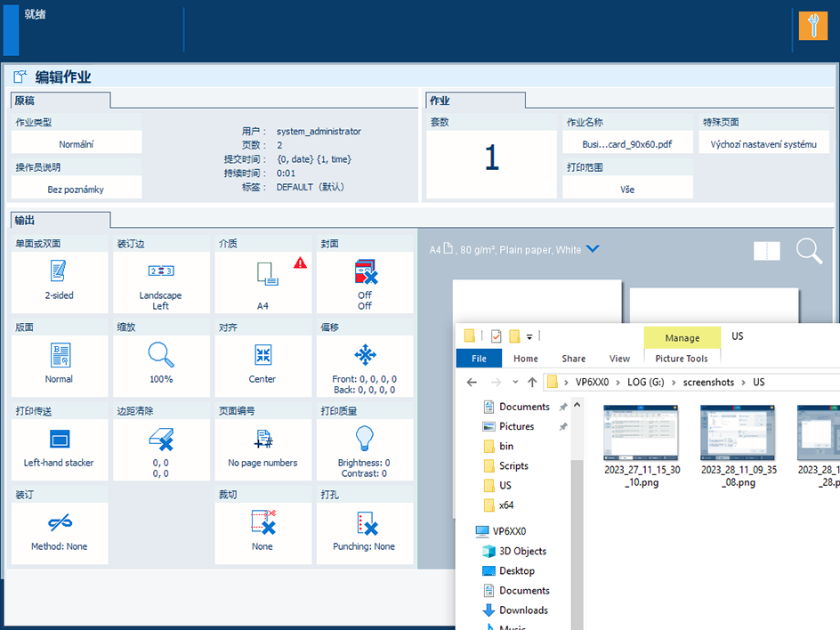Open the A4 media setting with warning
This screenshot has width=840, height=630.
point(262,281)
